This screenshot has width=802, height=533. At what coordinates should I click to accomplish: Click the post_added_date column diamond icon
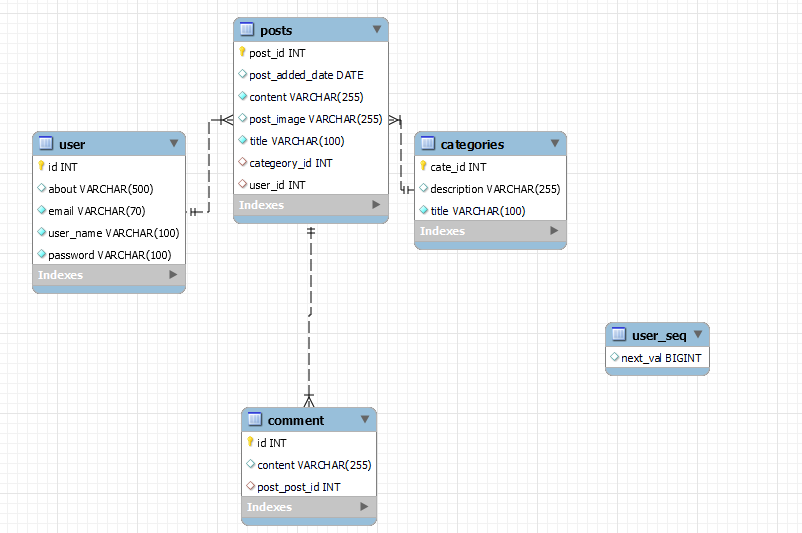[242, 74]
